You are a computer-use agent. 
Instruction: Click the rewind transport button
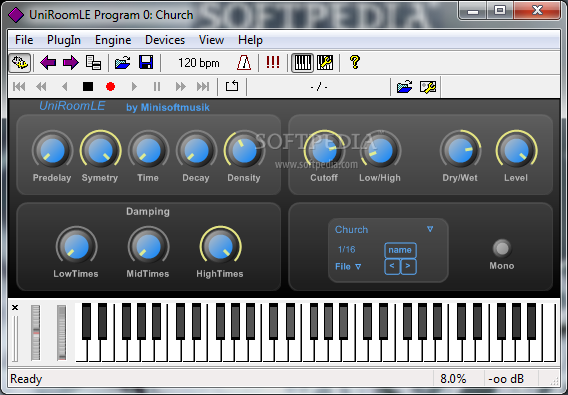[x=41, y=87]
